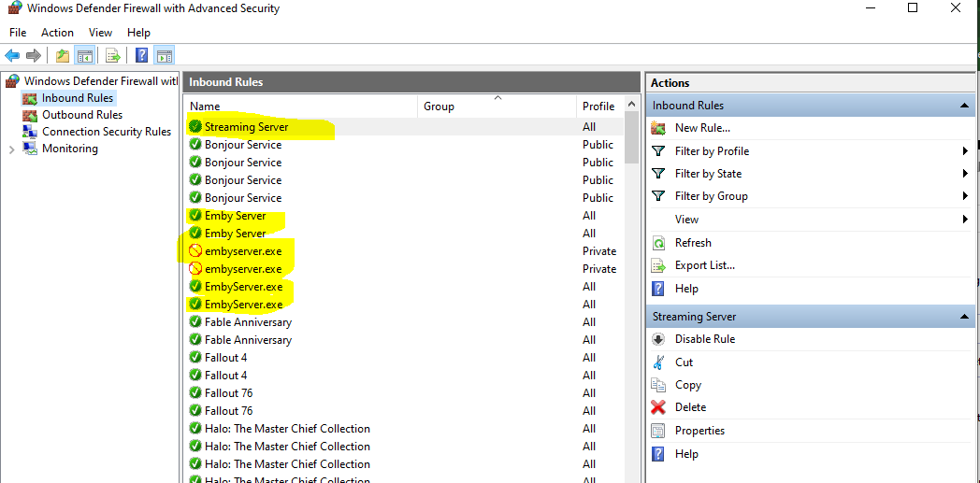The width and height of the screenshot is (980, 483).
Task: Toggle Show/Hide Action Pane toolbar icon
Action: 164,55
